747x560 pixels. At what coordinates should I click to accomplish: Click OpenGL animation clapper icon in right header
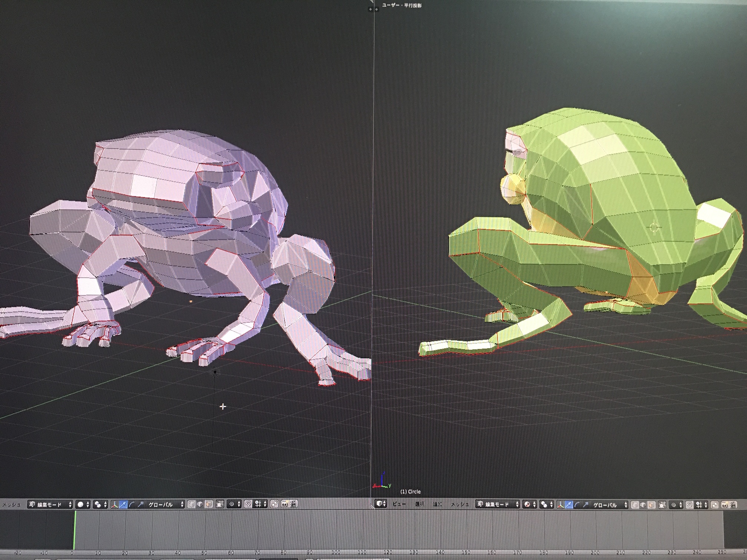(x=733, y=504)
